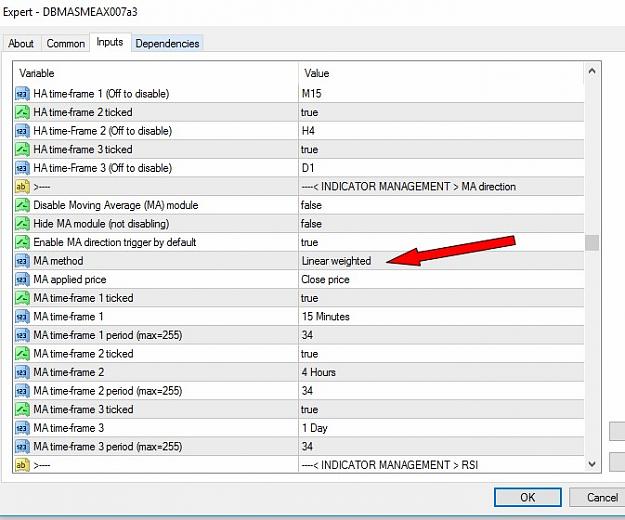Toggle the true value of HA time-frame 3 ticked

(x=309, y=149)
